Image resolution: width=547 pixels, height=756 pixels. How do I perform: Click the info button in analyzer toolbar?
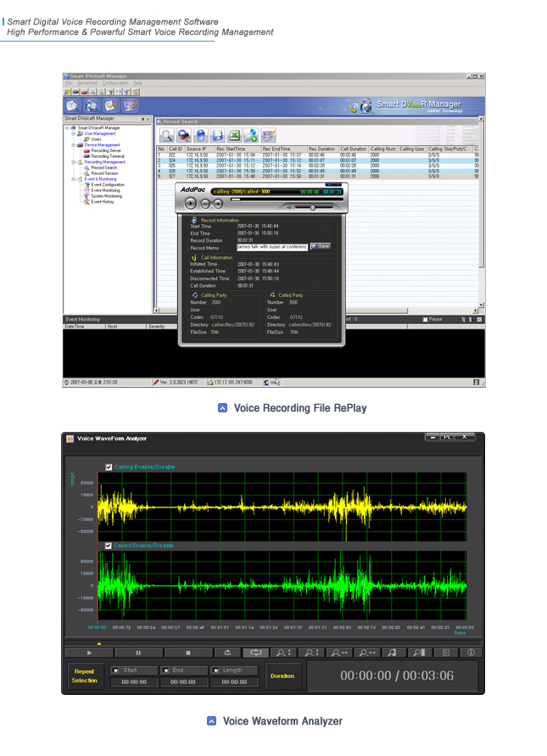[x=471, y=652]
